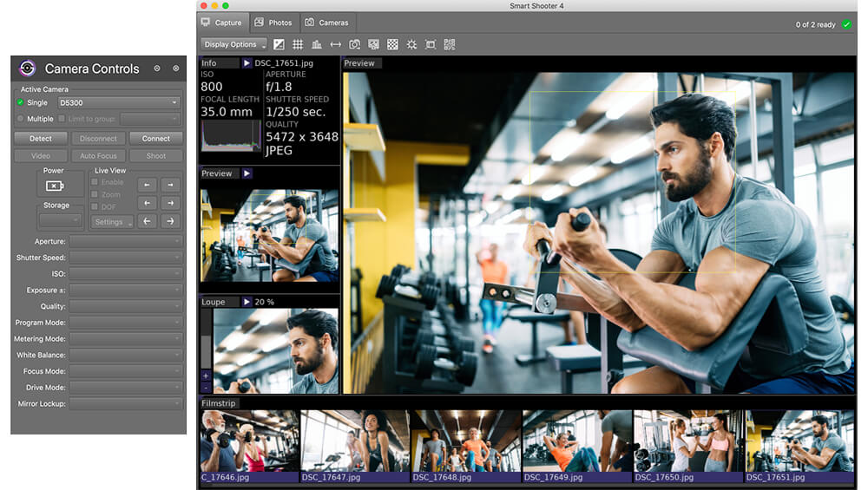This screenshot has height=490, width=868.
Task: Select DSC_17648.jpg thumbnail in filmstrip
Action: point(466,446)
